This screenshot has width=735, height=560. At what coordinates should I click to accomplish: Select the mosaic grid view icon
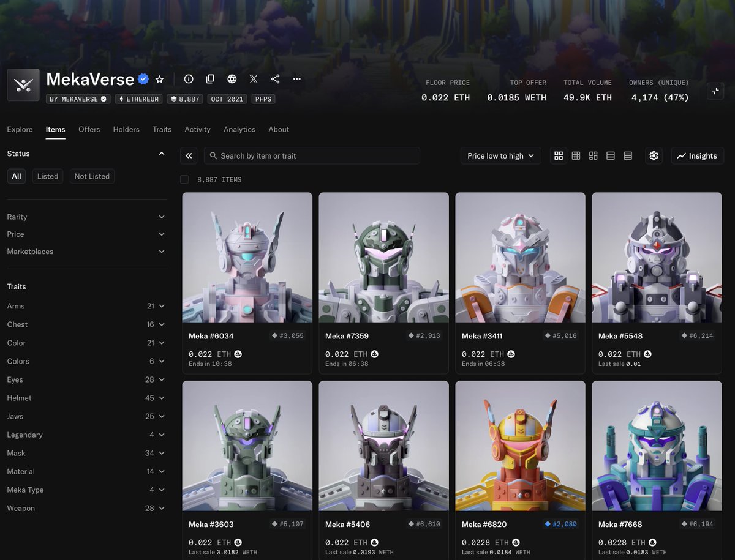[593, 156]
